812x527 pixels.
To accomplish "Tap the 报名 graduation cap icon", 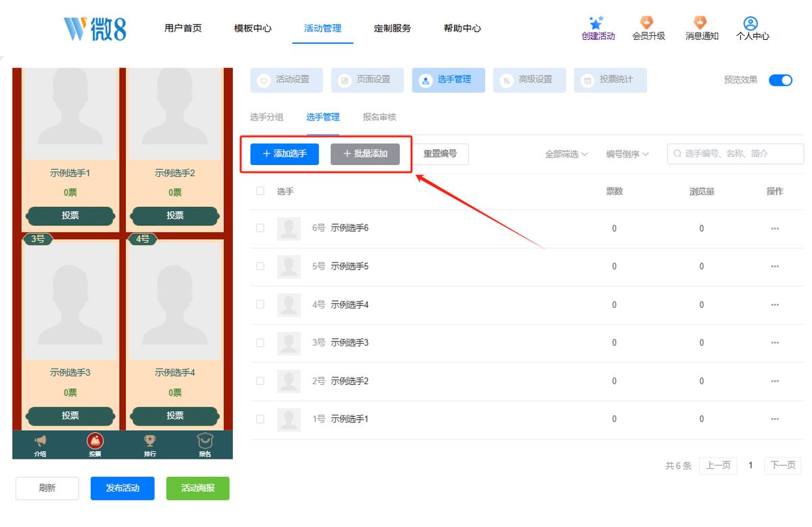I will (204, 440).
